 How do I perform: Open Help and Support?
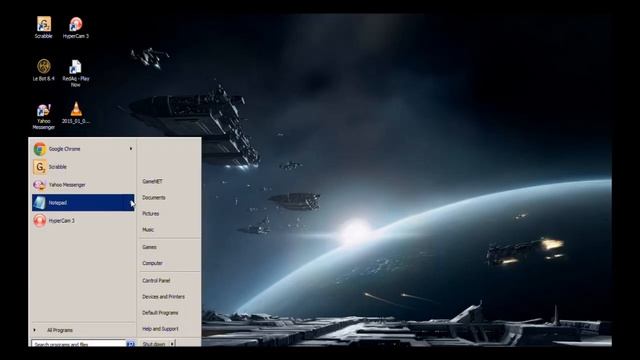160,329
